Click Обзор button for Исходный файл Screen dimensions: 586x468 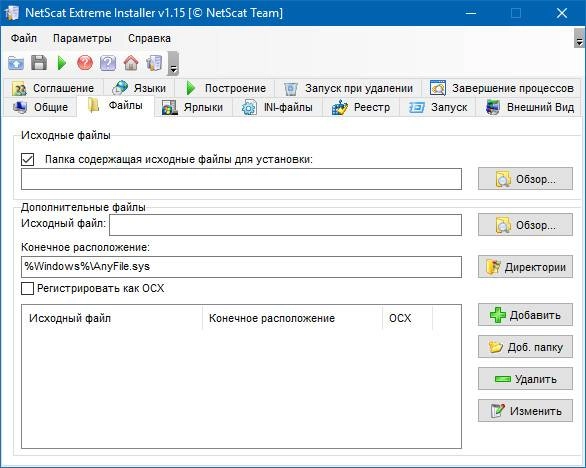tap(525, 225)
